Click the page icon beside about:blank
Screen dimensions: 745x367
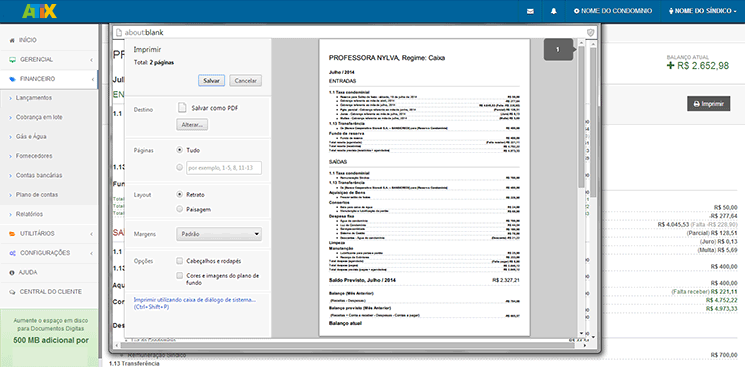click(119, 32)
